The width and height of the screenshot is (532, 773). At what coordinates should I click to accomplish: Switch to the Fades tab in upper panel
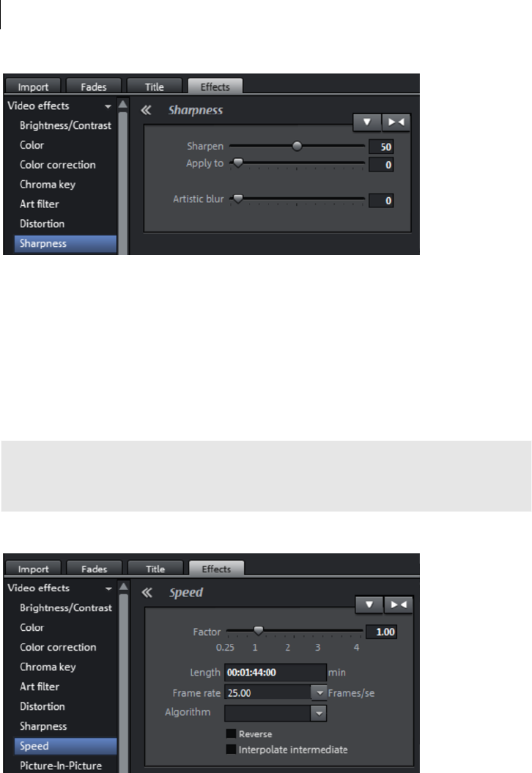pos(93,86)
